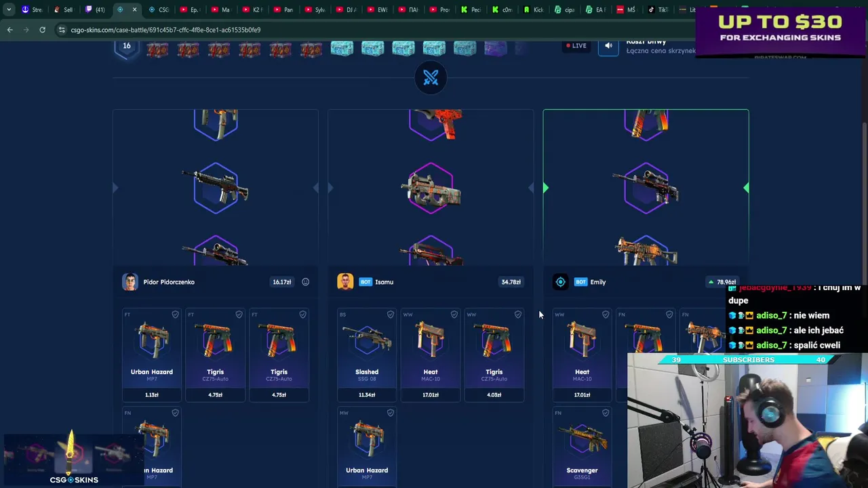The image size is (868, 488).
Task: Click shield icon on Emily's Heat card
Action: [606, 314]
